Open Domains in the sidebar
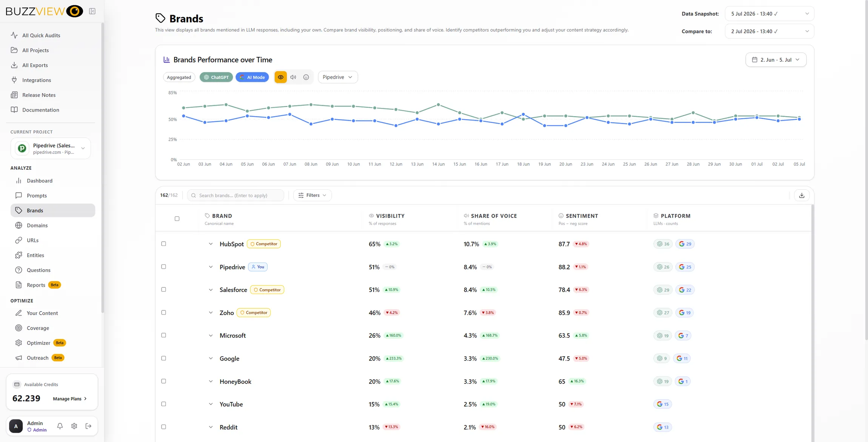 coord(53,225)
